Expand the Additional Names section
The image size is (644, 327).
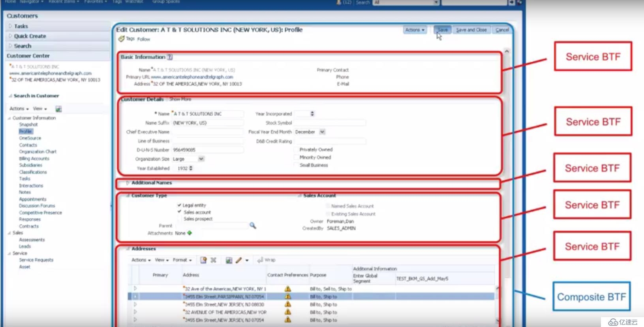tap(128, 183)
